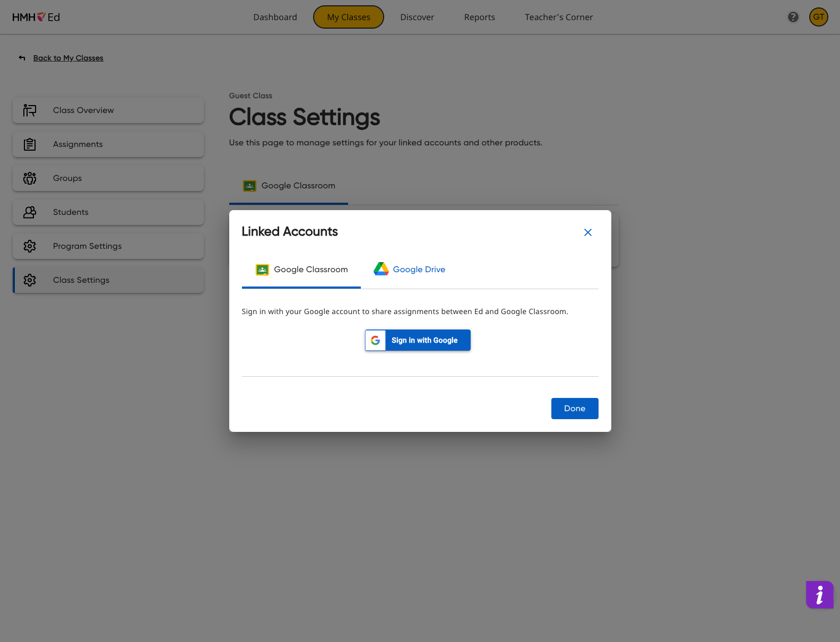Open the Reports navigation item
The height and width of the screenshot is (642, 840).
click(480, 17)
